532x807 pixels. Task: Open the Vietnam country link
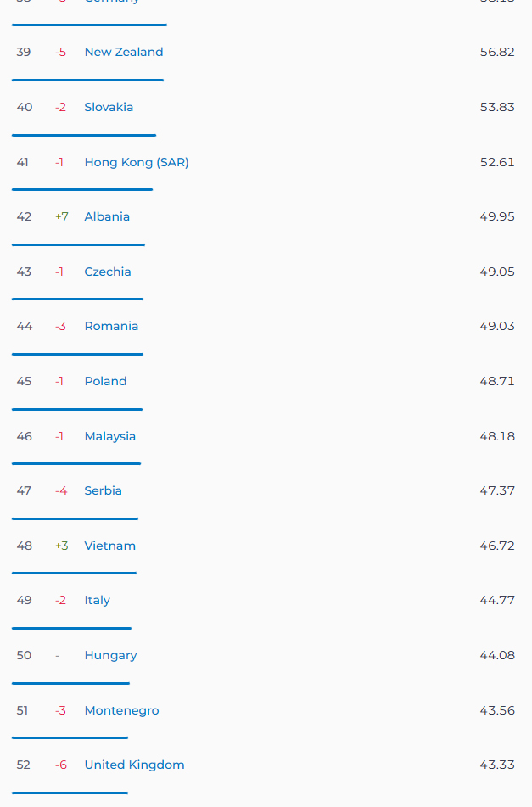click(110, 546)
